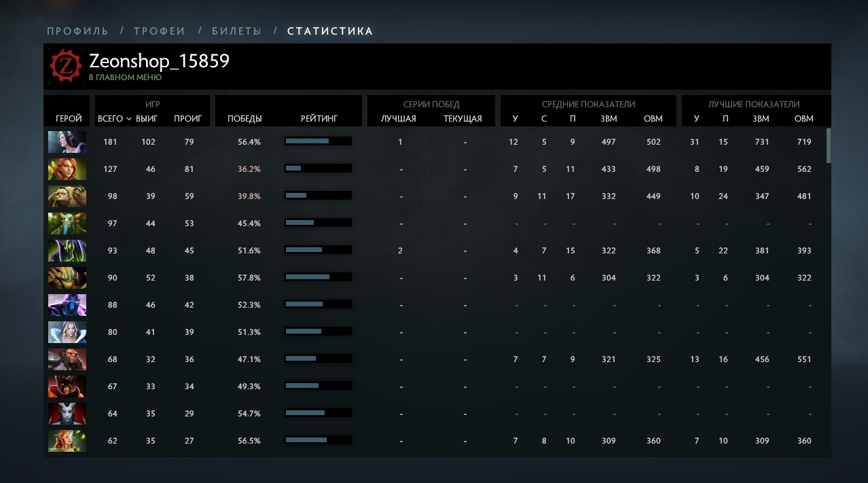Select hero portrait in the 80-games row
The image size is (868, 483).
pos(67,332)
